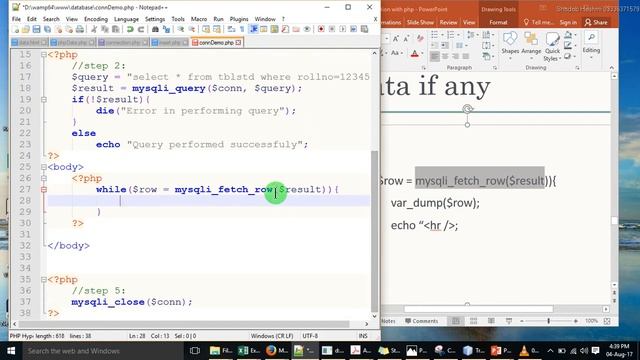Click the Zoom Out toolbar icon

[x=191, y=29]
